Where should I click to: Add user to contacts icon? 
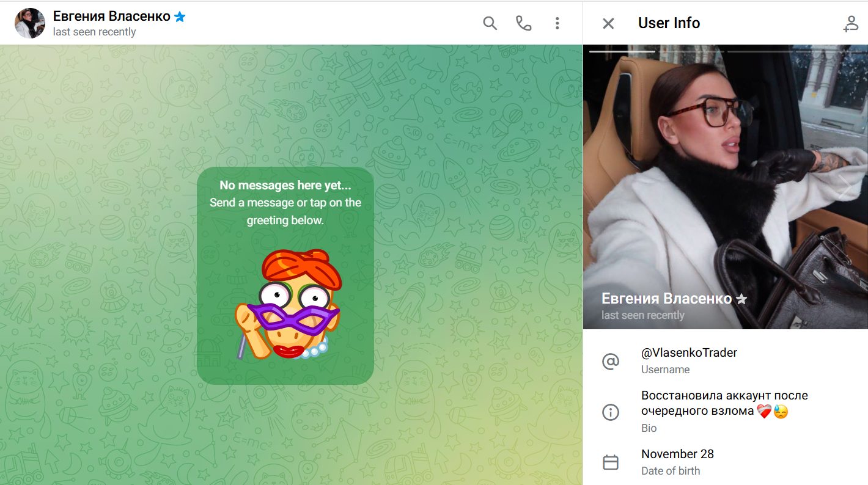(851, 23)
